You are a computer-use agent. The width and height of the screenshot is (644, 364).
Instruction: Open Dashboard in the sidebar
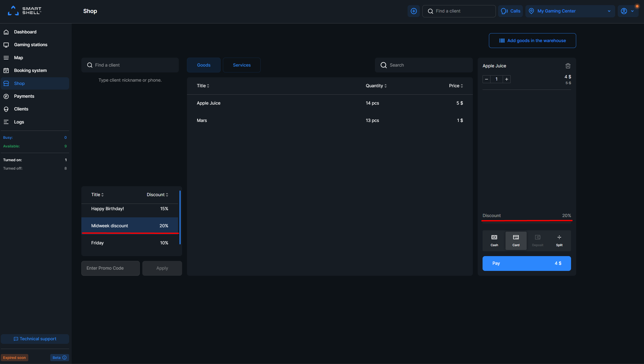pyautogui.click(x=25, y=32)
